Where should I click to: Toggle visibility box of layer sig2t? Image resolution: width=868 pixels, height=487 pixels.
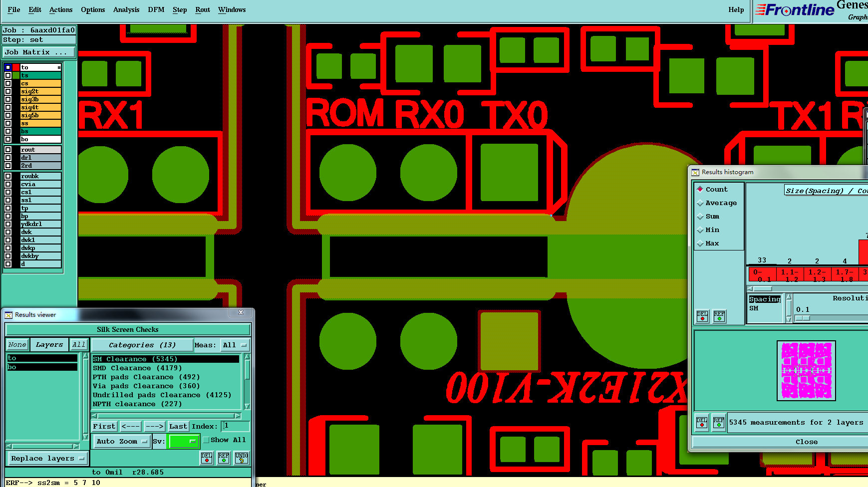tap(8, 91)
